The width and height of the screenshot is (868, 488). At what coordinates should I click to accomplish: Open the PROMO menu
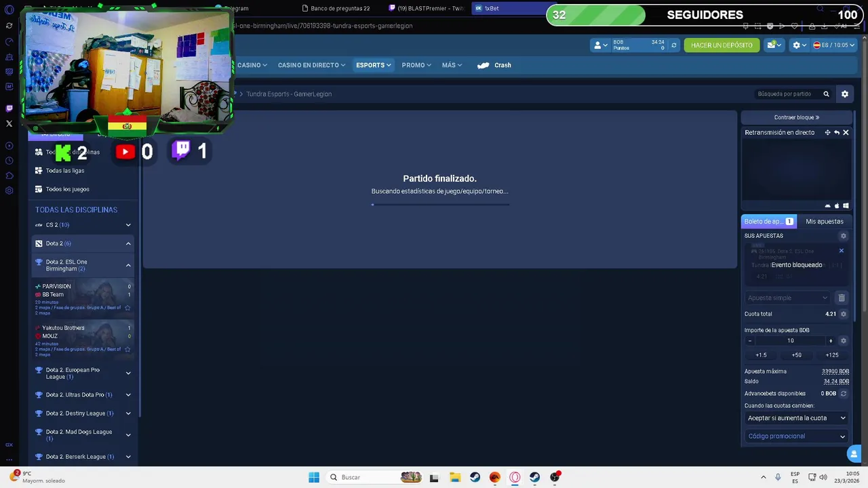pos(416,65)
